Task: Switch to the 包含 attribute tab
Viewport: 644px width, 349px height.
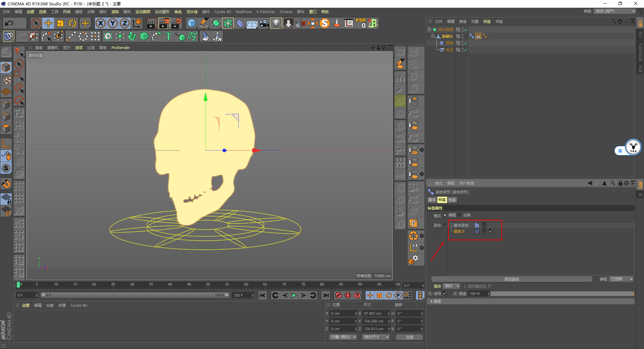Action: pyautogui.click(x=452, y=200)
